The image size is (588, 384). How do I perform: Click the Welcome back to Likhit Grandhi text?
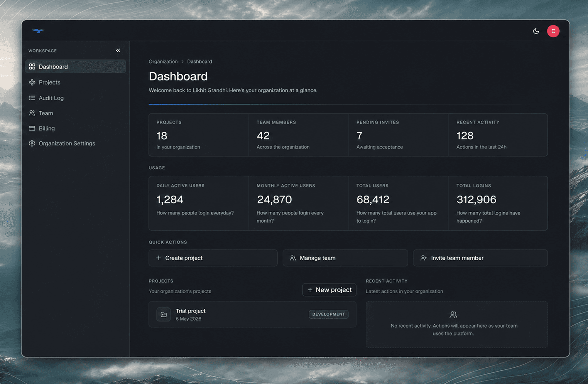click(x=233, y=90)
